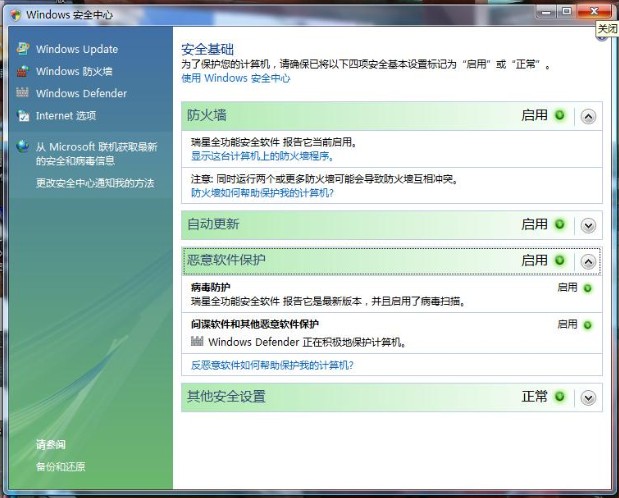Open the 反恶意软件如何帮助保护我的计算机? link
The width and height of the screenshot is (619, 498).
point(272,365)
